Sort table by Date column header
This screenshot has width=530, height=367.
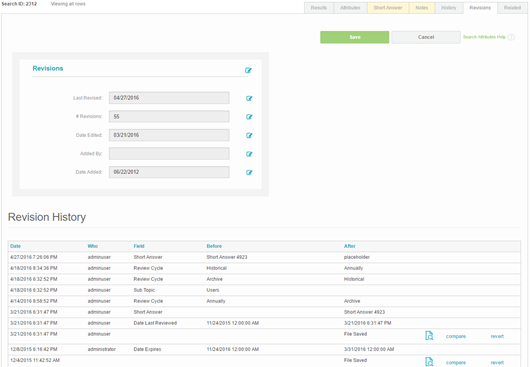[15, 246]
